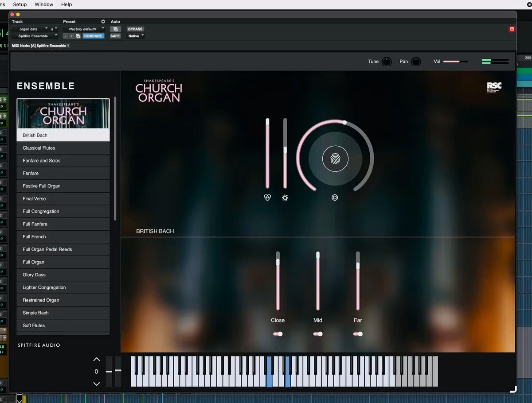
Task: Select the Full Congregation preset
Action: coord(63,211)
